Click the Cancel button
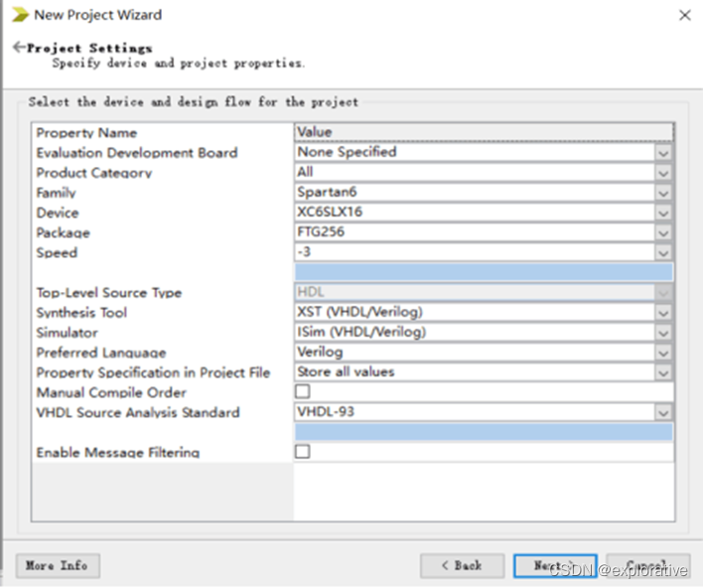 648,565
